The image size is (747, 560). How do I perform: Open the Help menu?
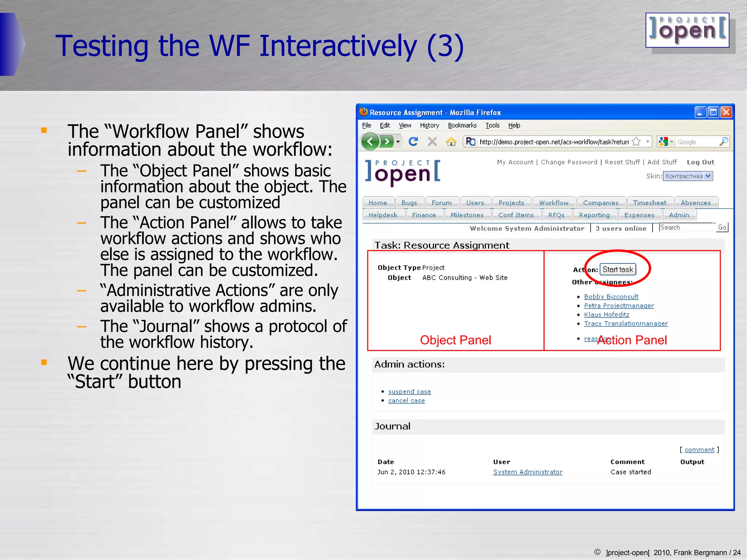click(x=514, y=125)
